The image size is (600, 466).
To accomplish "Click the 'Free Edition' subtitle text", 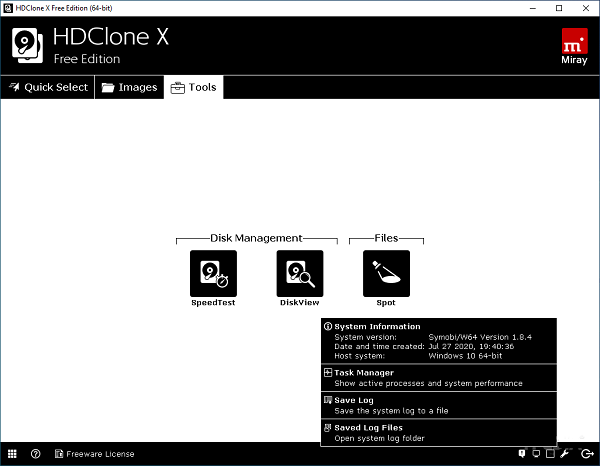I will pyautogui.click(x=87, y=59).
